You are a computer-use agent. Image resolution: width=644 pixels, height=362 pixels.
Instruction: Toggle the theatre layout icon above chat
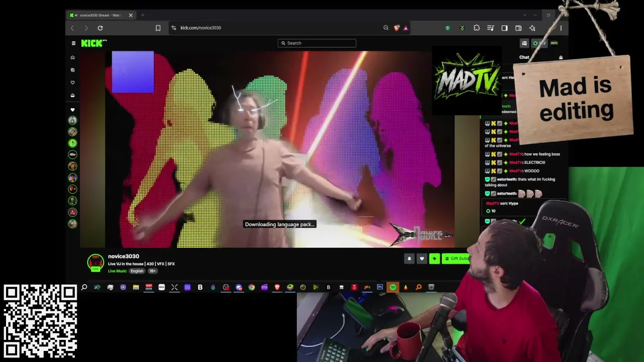[x=524, y=43]
